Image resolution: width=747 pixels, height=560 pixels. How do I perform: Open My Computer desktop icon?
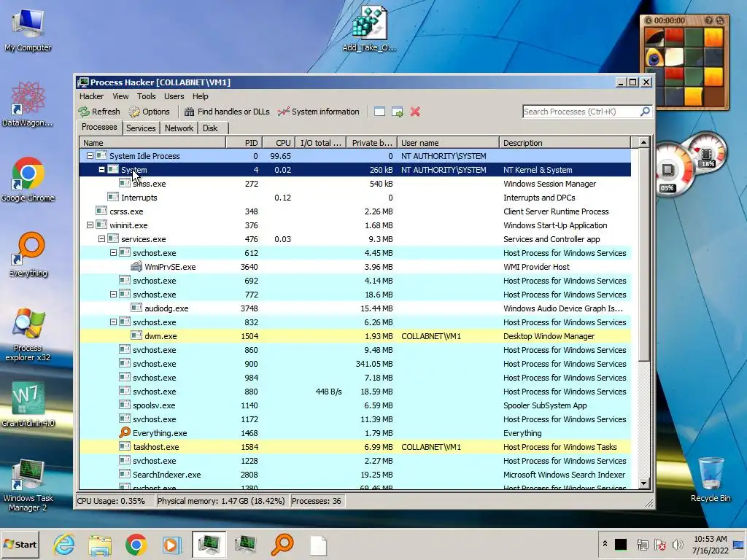(28, 29)
